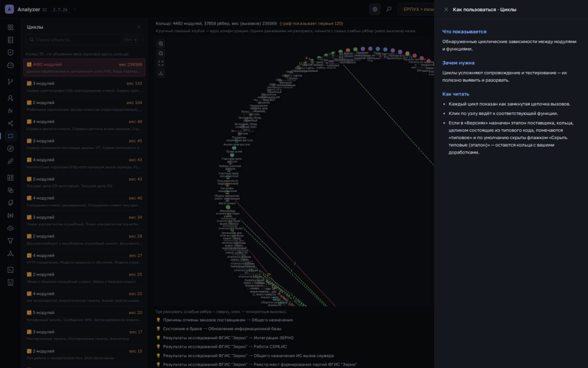Select the active cycles icon in sidebar
The width and height of the screenshot is (588, 368).
[x=10, y=136]
